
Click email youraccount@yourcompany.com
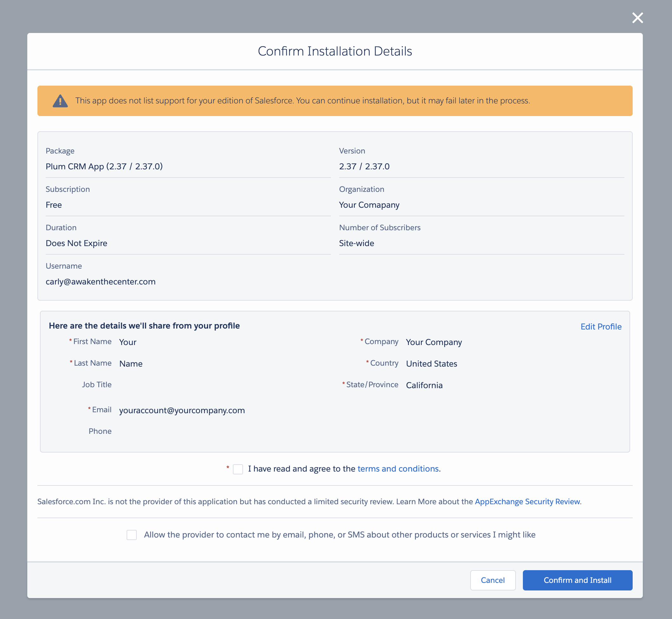pos(182,410)
